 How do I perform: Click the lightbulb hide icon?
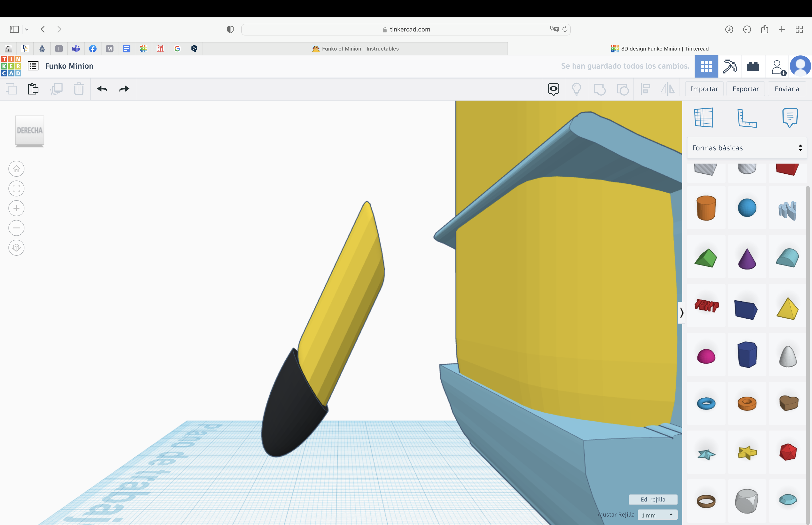pos(577,89)
